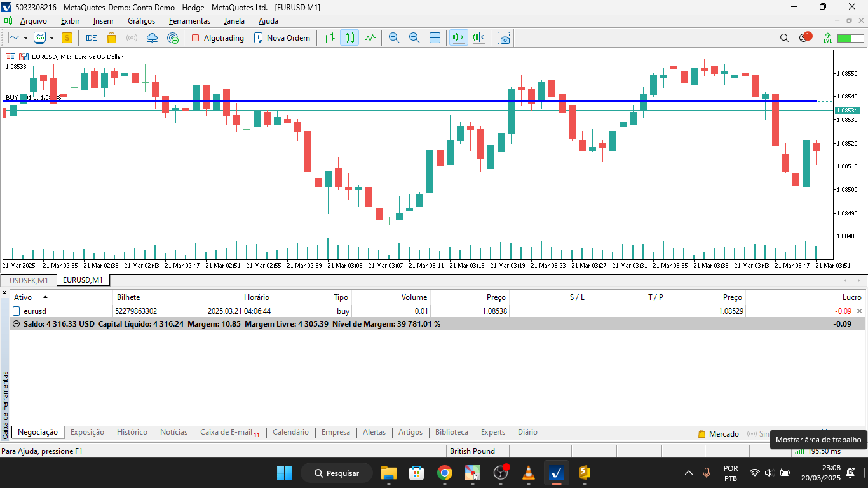868x488 pixels.
Task: Open the Market shopping bag icon
Action: click(112, 37)
